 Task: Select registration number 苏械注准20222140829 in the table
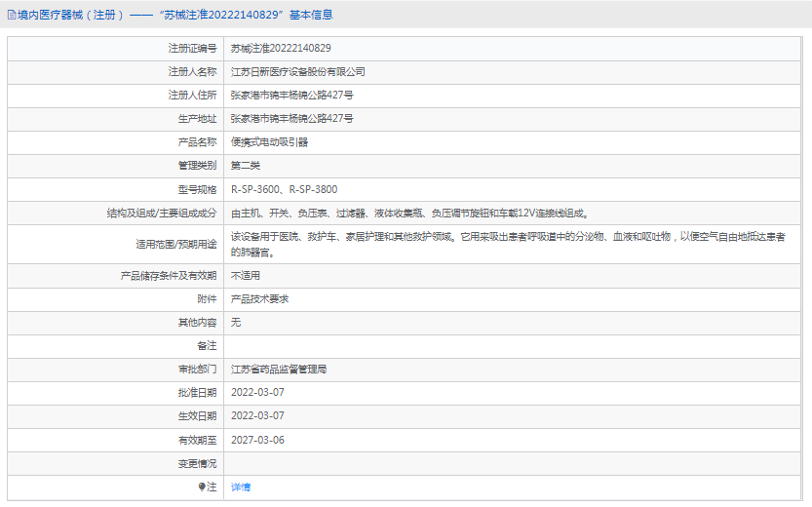[x=281, y=48]
